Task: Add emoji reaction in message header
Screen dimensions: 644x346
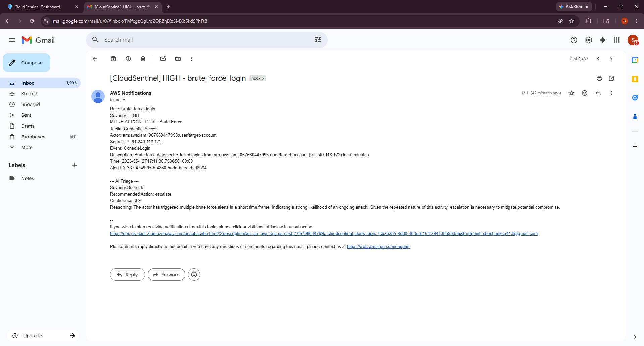Action: (x=585, y=93)
